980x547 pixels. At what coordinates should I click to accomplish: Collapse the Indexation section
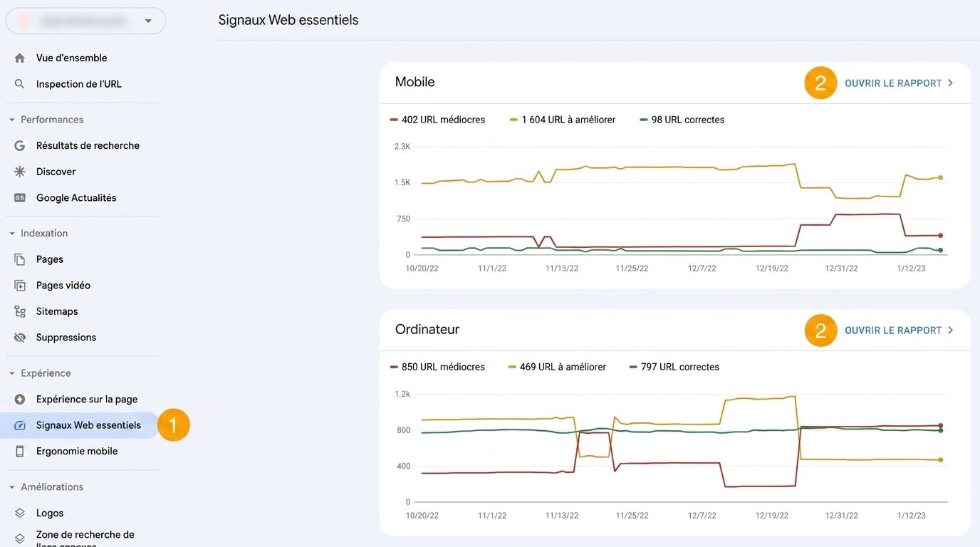point(11,234)
